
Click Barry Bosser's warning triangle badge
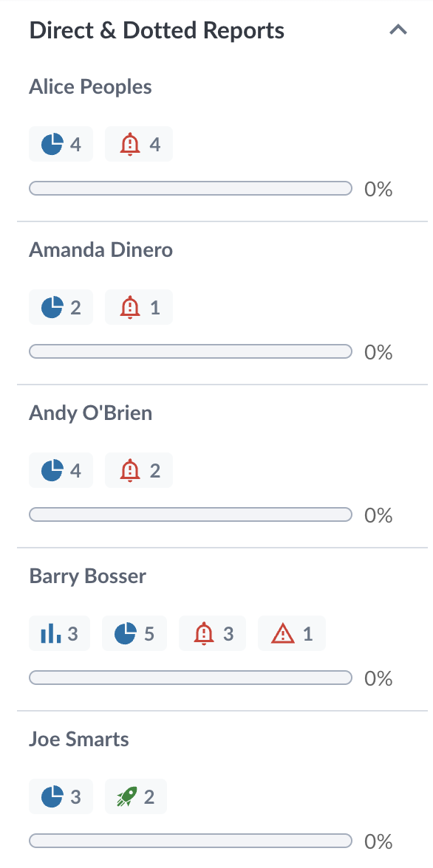(292, 633)
